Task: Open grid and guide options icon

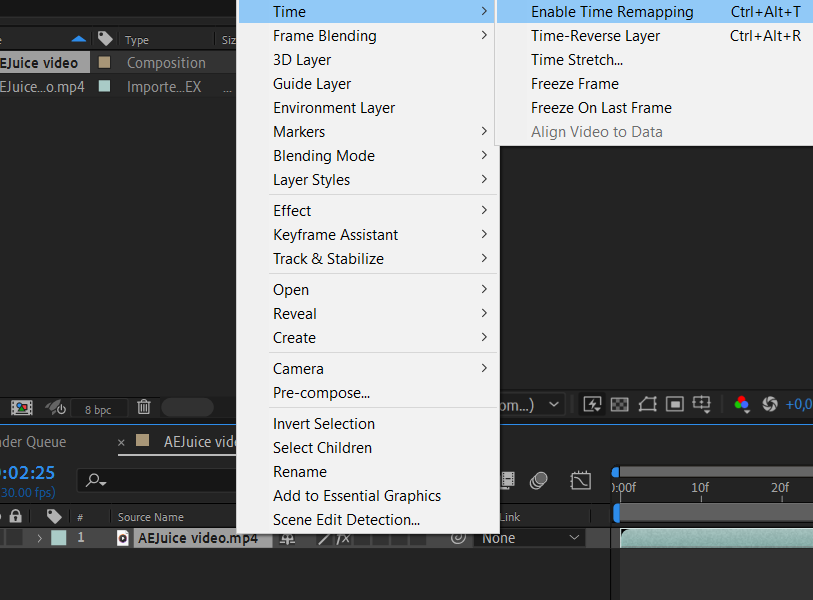Action: (x=702, y=404)
